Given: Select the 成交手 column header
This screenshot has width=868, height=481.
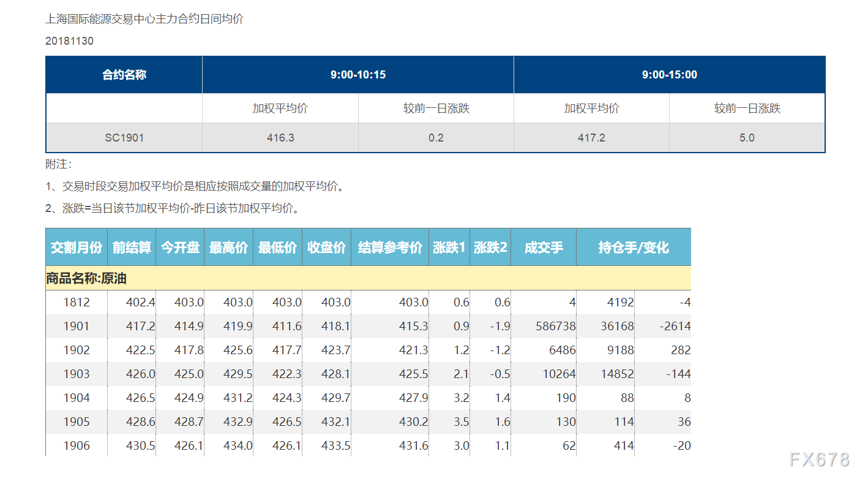Looking at the screenshot, I should coord(544,248).
